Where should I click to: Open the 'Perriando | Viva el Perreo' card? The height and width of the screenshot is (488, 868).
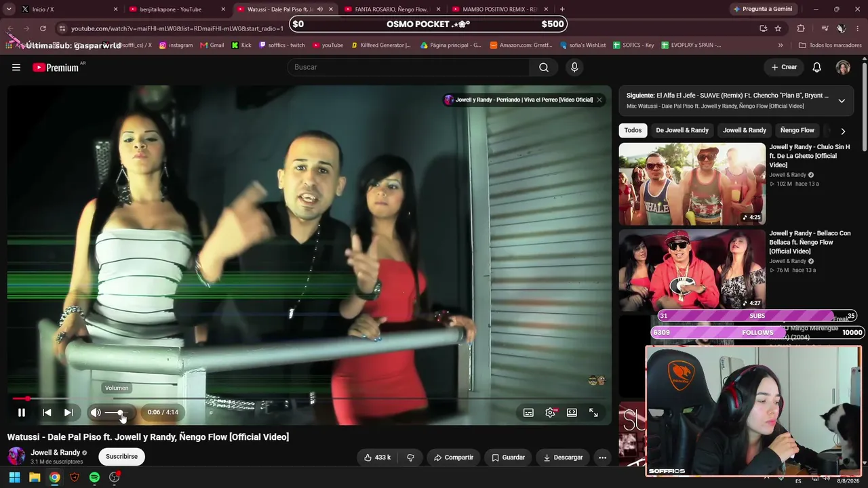[x=519, y=100]
